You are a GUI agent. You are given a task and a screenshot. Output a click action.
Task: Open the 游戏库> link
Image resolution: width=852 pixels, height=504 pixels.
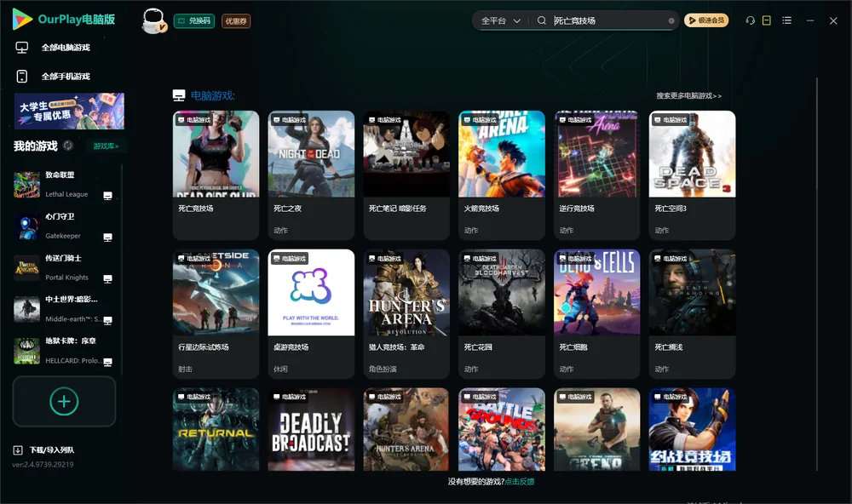click(106, 146)
